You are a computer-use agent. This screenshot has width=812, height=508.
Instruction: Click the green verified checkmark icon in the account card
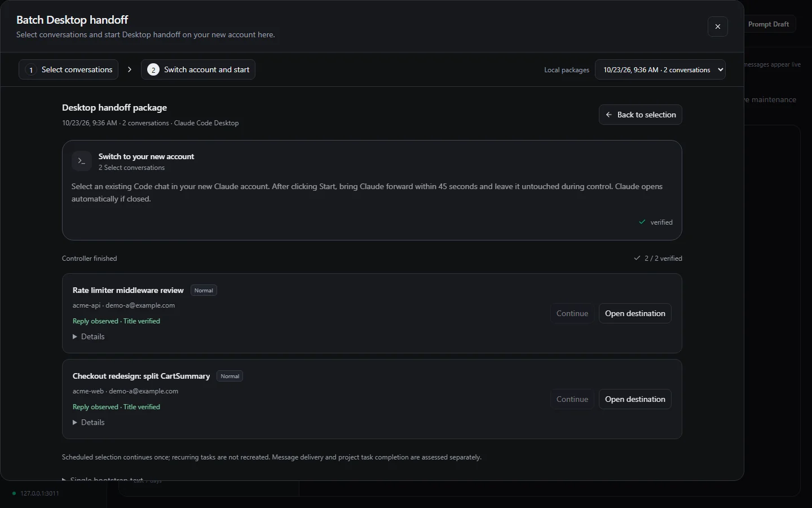642,222
